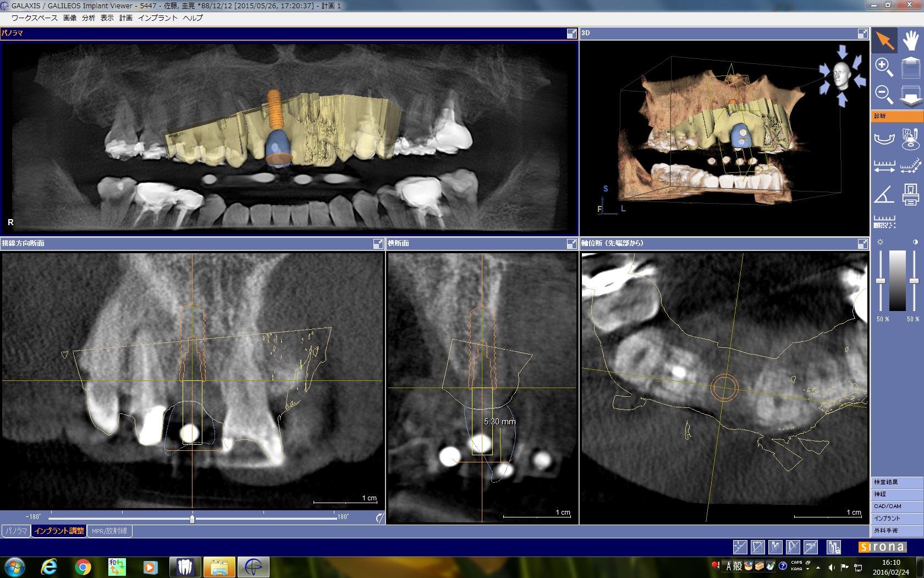Click the 5.30 mm measurement label
This screenshot has width=924, height=578.
pos(500,422)
